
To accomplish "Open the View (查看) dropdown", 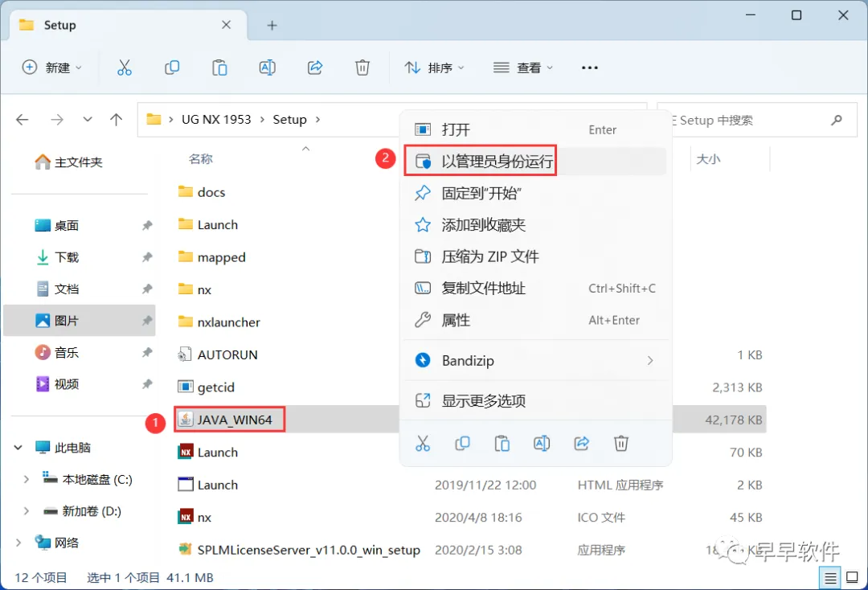I will [x=523, y=68].
